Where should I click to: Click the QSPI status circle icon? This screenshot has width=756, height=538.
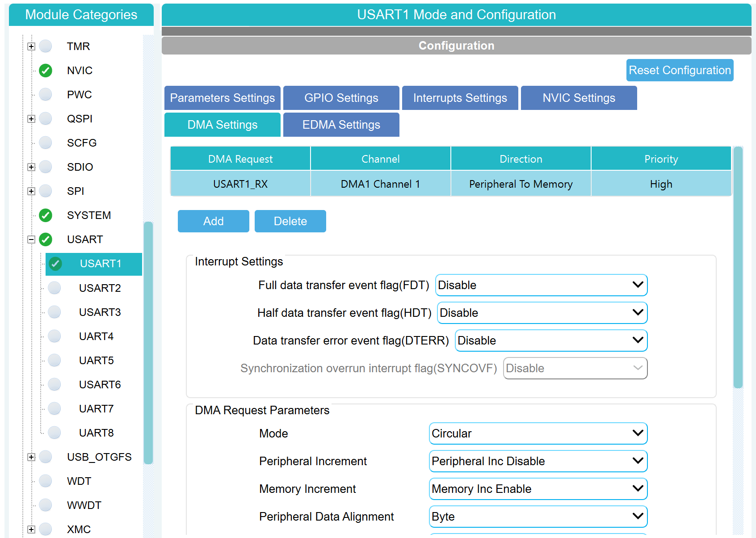click(46, 118)
